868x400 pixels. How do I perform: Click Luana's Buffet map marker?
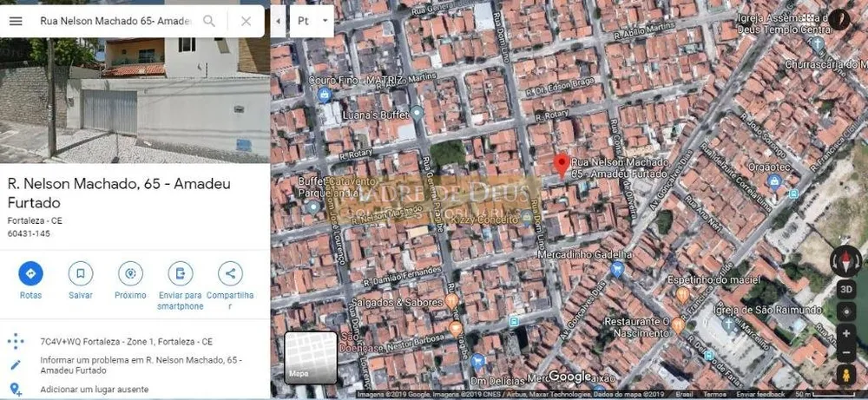click(x=417, y=115)
